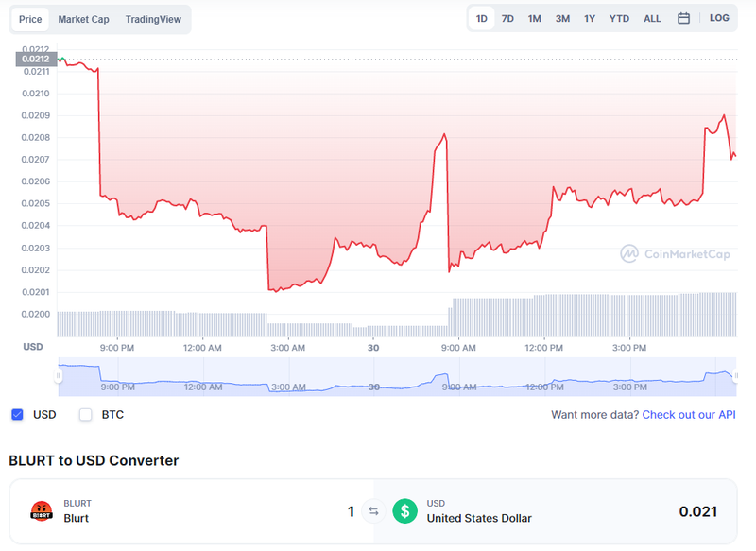Choose the YTD time range
756x551 pixels.
pyautogui.click(x=619, y=18)
